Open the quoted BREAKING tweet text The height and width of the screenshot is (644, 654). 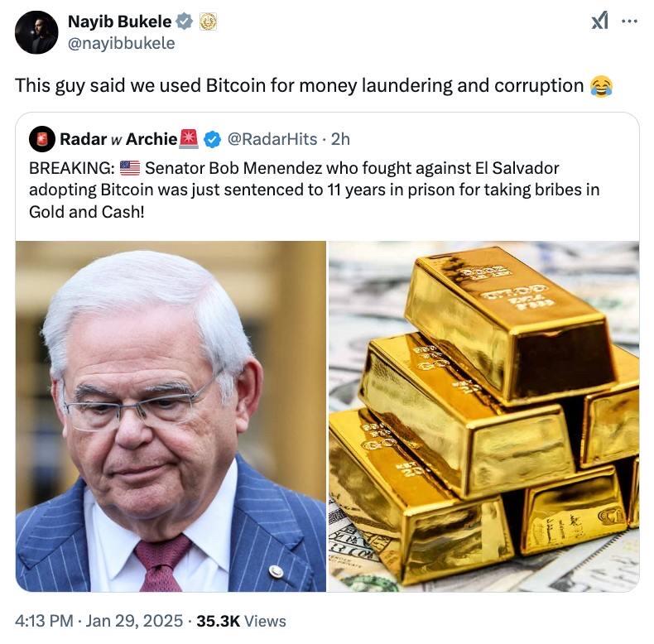[314, 190]
